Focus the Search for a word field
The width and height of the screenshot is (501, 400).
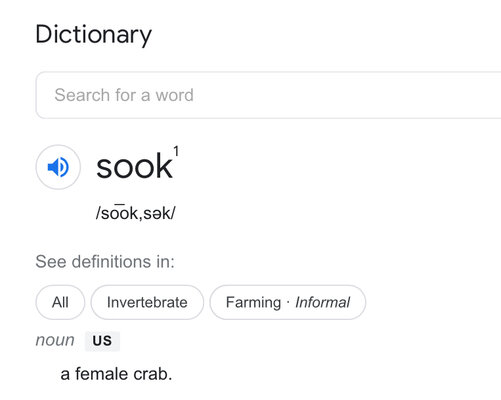pyautogui.click(x=268, y=95)
